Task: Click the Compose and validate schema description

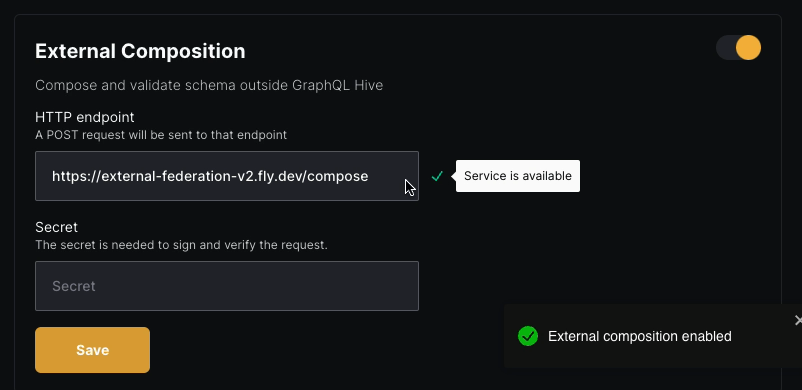Action: pyautogui.click(x=209, y=85)
